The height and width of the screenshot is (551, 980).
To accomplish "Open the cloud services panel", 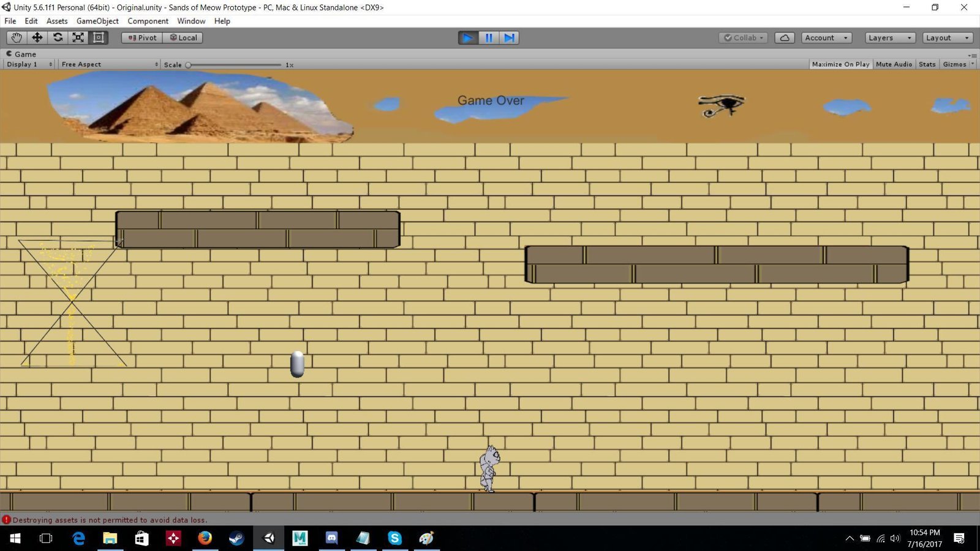I will tap(785, 38).
